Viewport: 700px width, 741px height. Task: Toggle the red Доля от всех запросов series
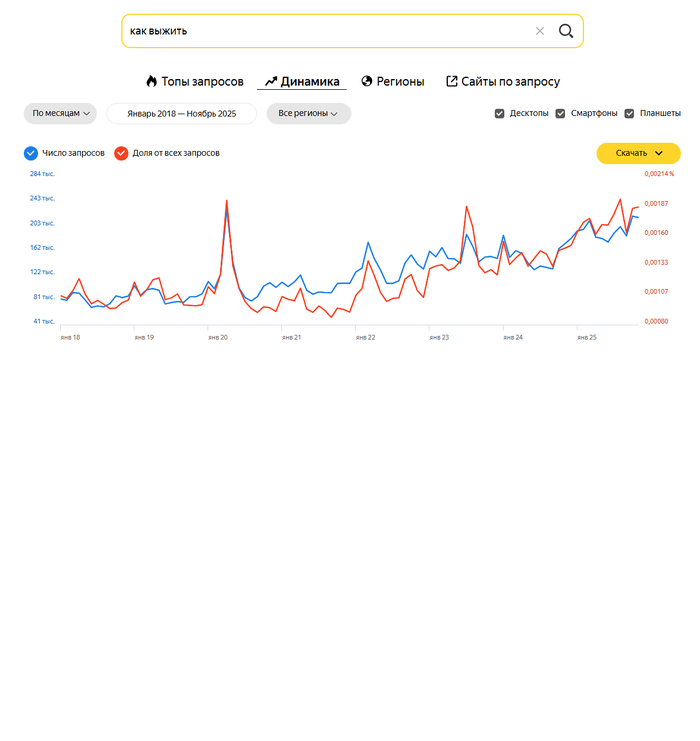[x=121, y=153]
